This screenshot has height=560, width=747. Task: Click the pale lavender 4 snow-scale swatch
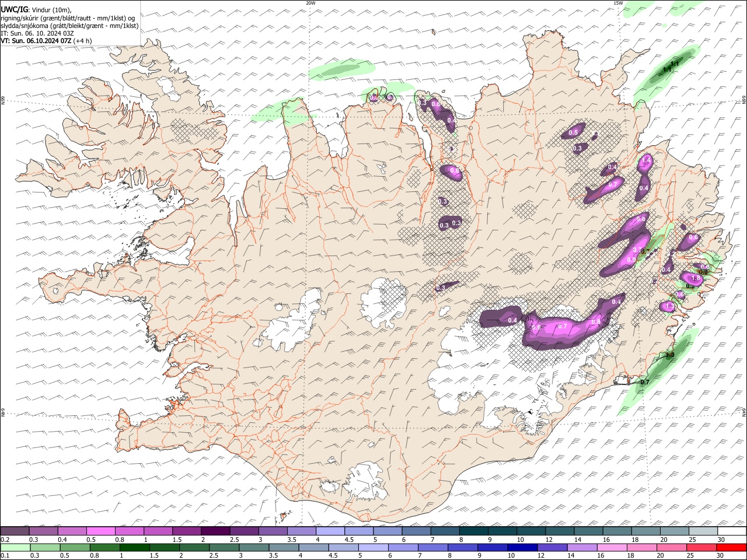point(330,531)
